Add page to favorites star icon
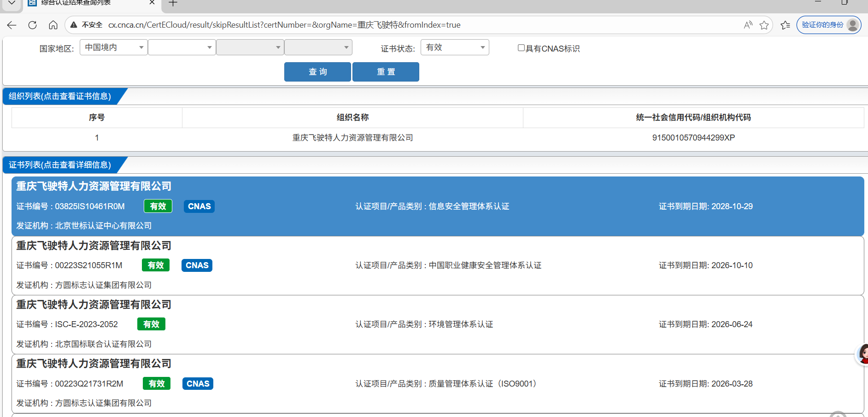The height and width of the screenshot is (417, 868). point(764,25)
